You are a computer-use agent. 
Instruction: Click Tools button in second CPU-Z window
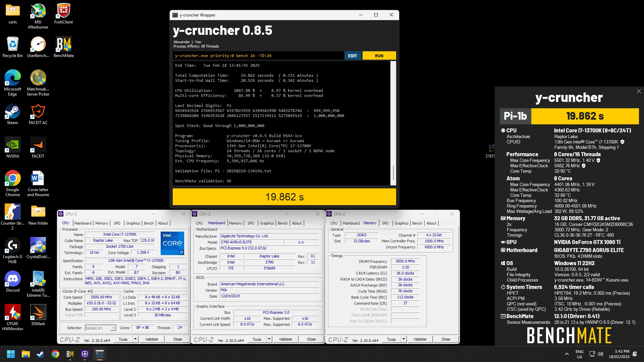(x=257, y=339)
